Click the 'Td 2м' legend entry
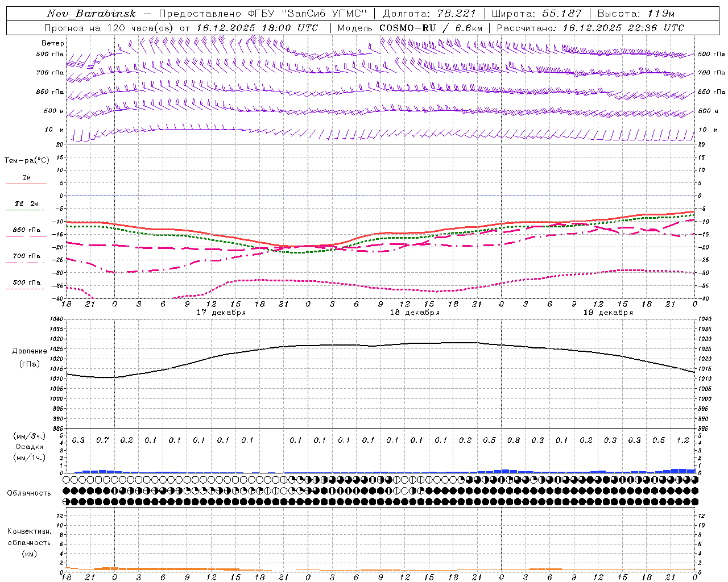 click(26, 203)
